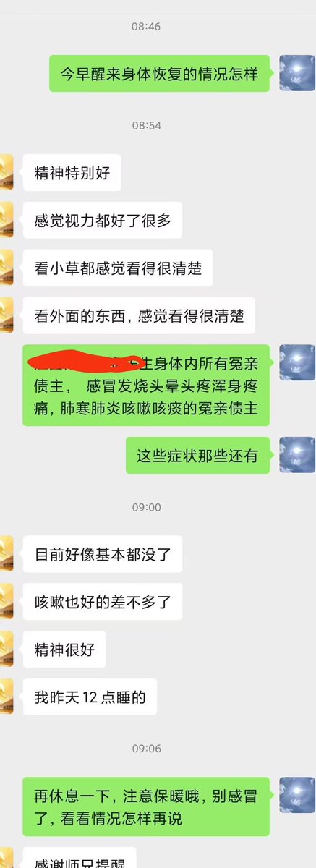Open avatar beside the 冤亲债主 green message
Image resolution: width=316 pixels, height=868 pixels.
pos(297,362)
